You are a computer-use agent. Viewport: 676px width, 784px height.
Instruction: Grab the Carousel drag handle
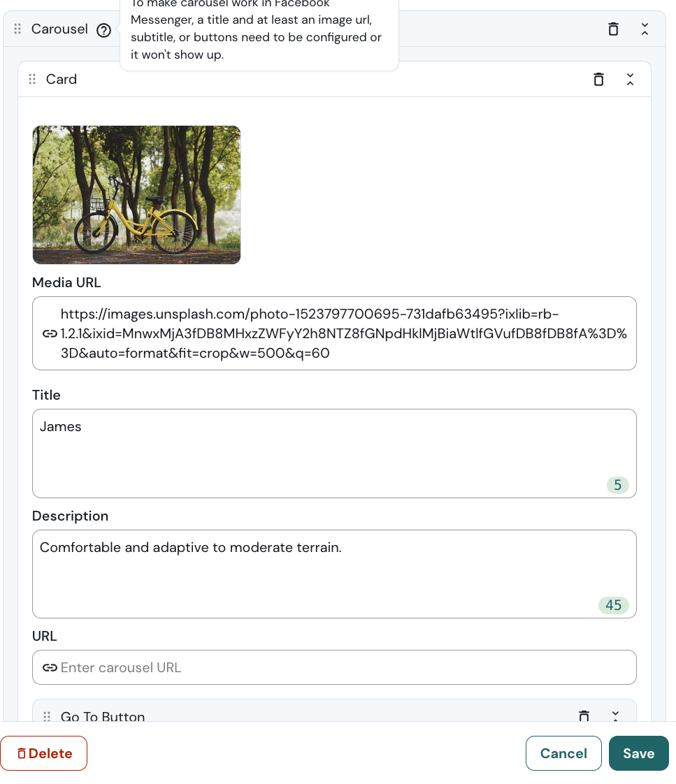(x=17, y=29)
